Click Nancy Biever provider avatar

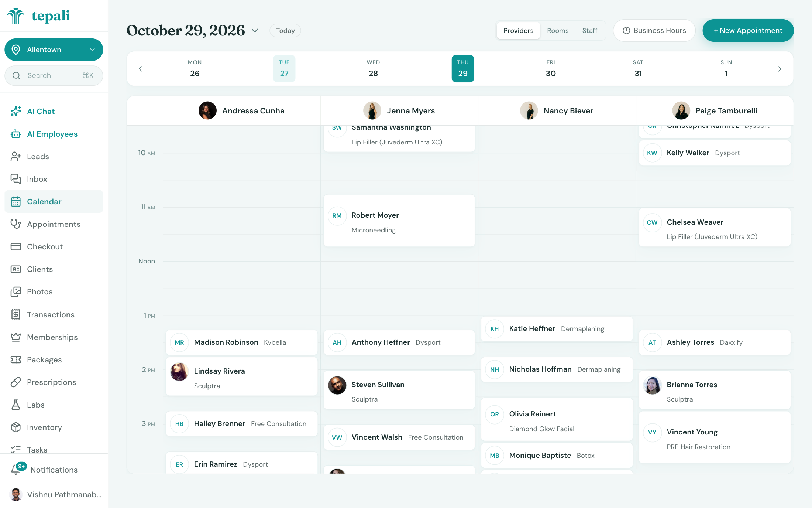pos(529,111)
